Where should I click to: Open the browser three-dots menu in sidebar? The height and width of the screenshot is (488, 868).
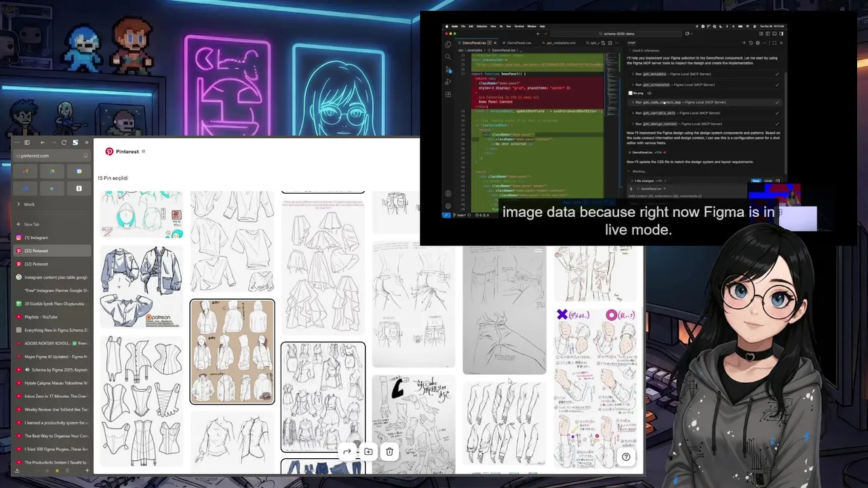click(17, 142)
